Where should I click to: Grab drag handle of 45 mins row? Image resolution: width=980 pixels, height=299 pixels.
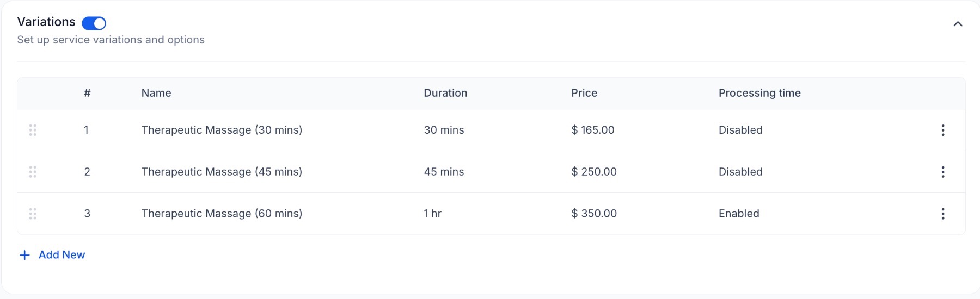coord(33,172)
